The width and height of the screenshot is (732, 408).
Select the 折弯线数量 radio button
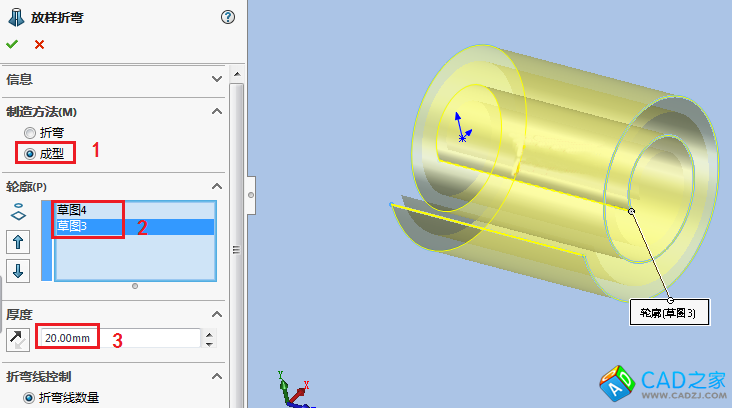tap(30, 398)
